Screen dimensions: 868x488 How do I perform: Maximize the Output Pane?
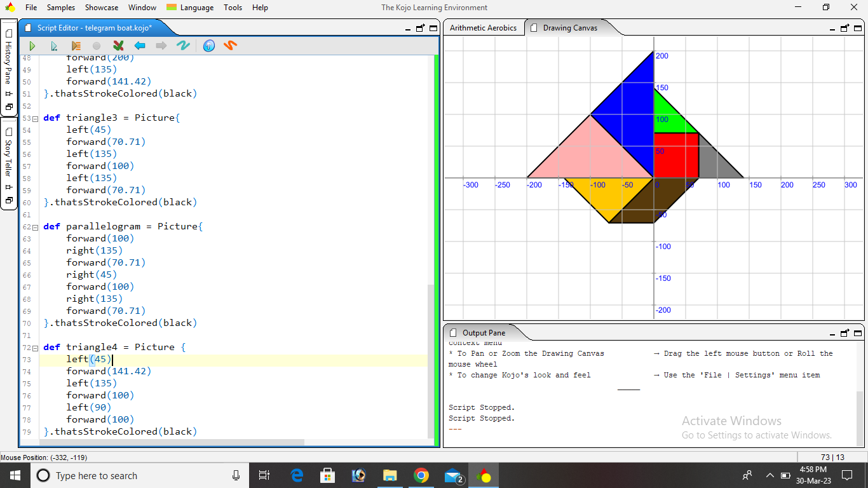pyautogui.click(x=858, y=332)
